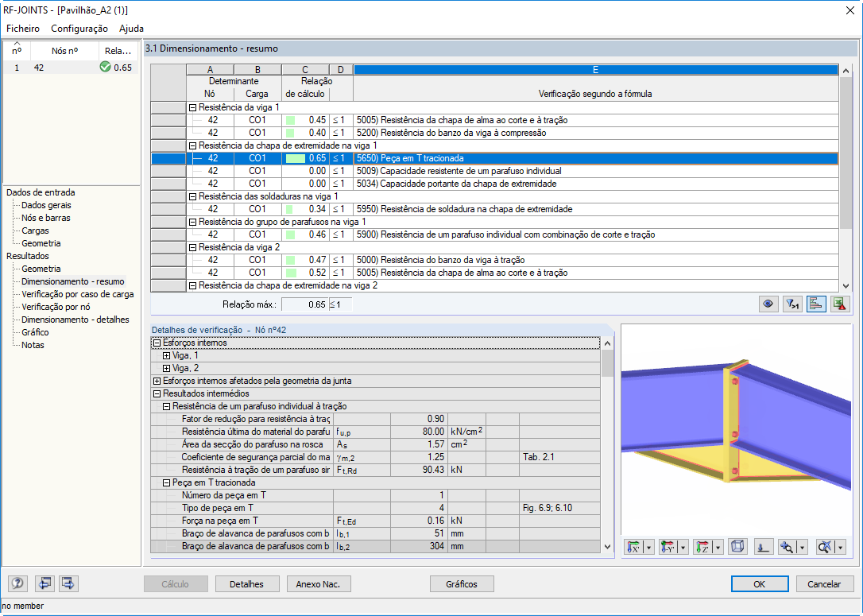Go to next table page
Image resolution: width=863 pixels, height=616 pixels.
[68, 583]
